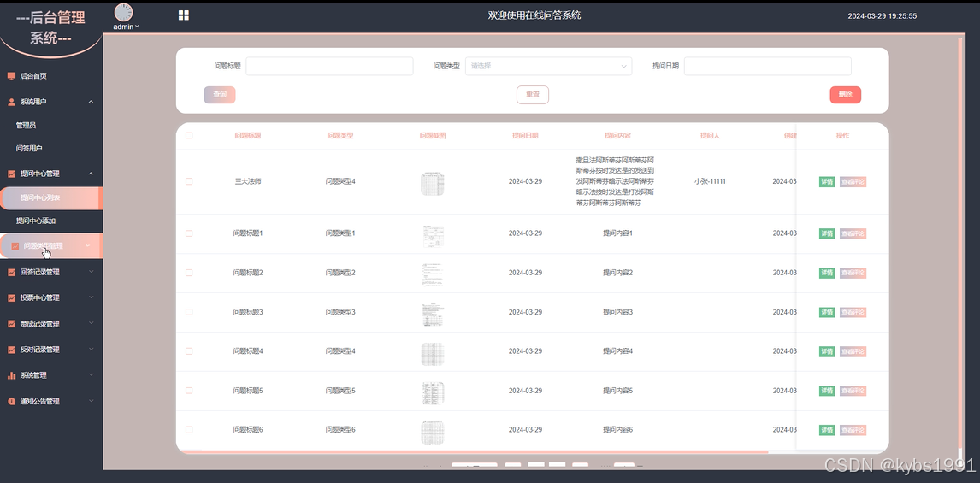Image resolution: width=980 pixels, height=483 pixels.
Task: Click the 提问人 cell 小张-11111
Action: pyautogui.click(x=710, y=182)
